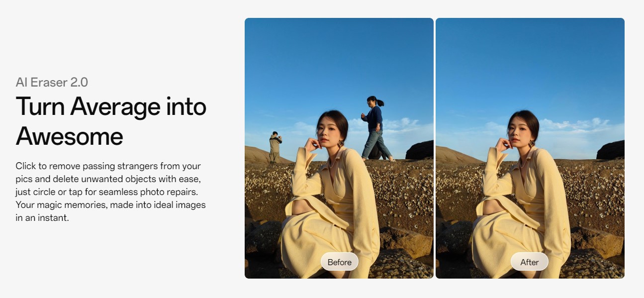Click the Before label pill
Screen dimensions: 644x298
(340, 262)
